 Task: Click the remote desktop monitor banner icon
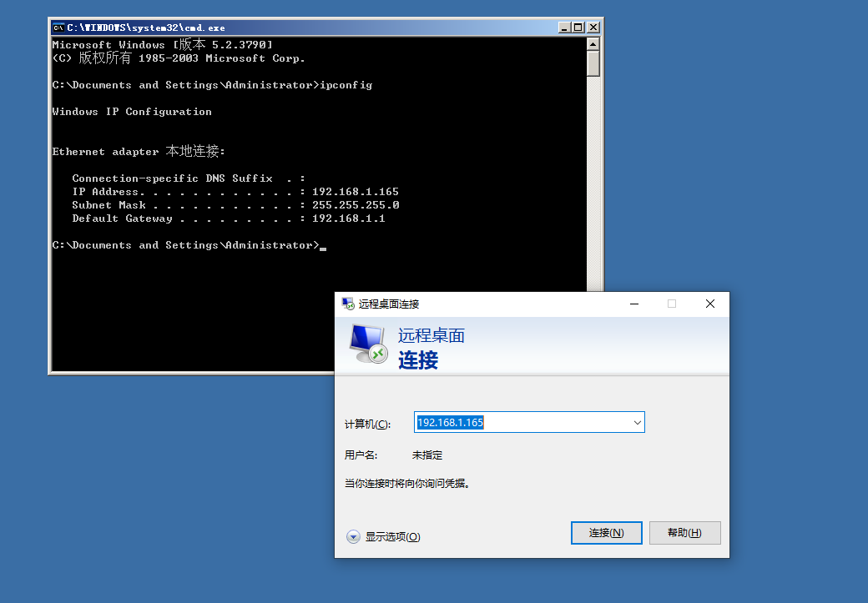pos(368,344)
